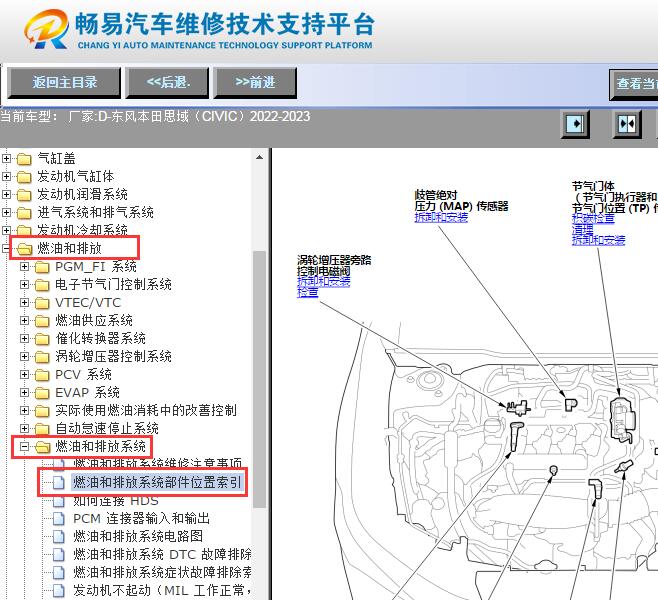Collapse the 燃油和排放系统 node
This screenshot has height=600, width=658.
(24, 446)
